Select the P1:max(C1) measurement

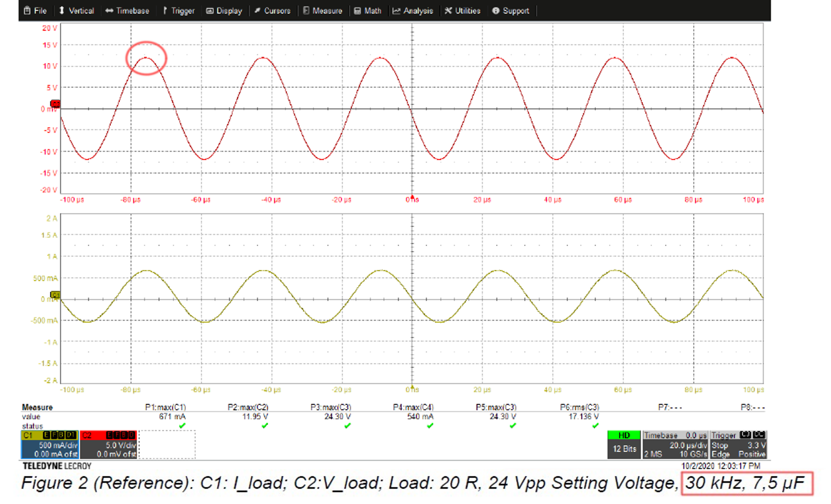[x=165, y=407]
